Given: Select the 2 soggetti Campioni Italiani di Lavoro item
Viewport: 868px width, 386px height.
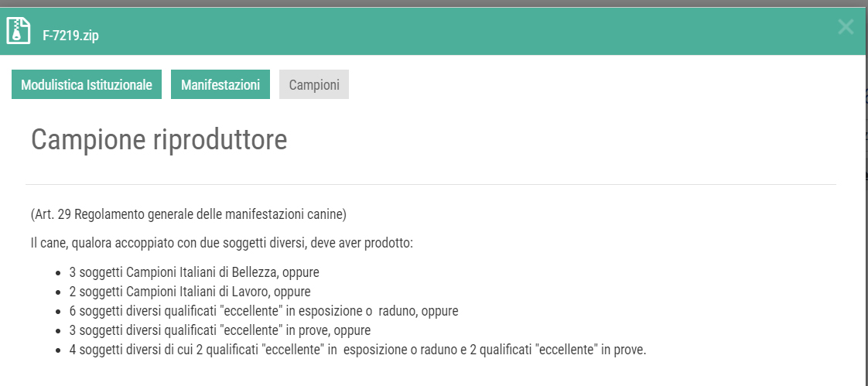Looking at the screenshot, I should tap(190, 292).
